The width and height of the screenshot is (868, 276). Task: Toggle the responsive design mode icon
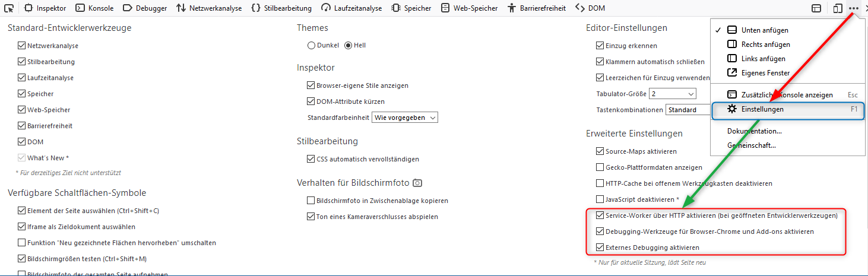tap(838, 8)
